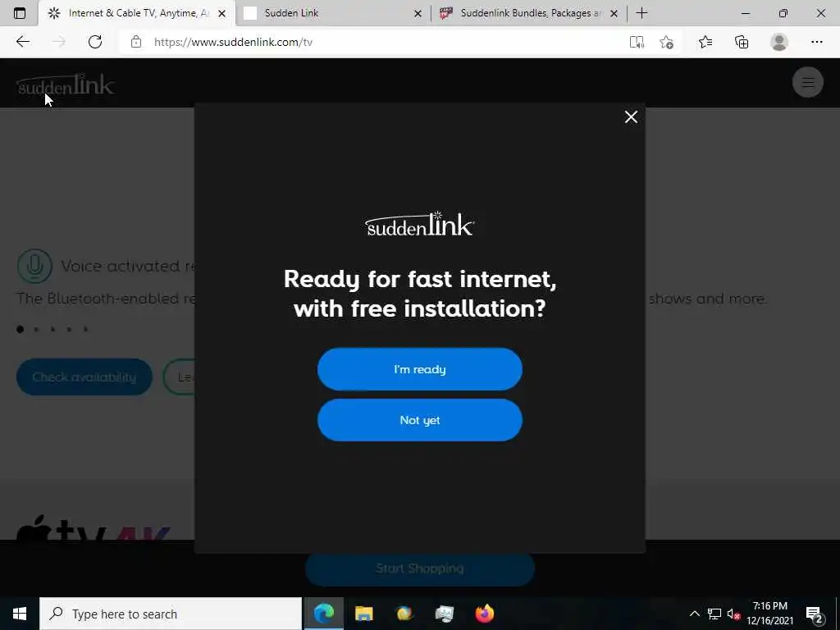
Task: Launch Firefox from the taskbar
Action: click(x=484, y=614)
